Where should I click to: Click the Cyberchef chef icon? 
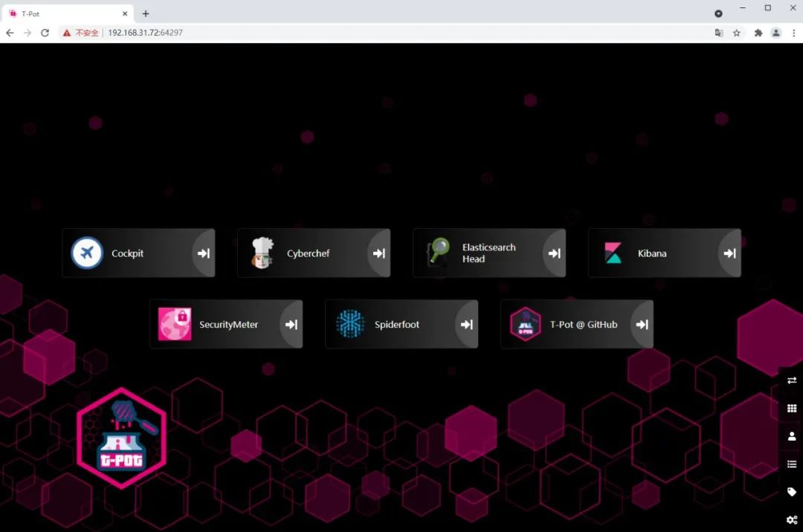(x=262, y=253)
